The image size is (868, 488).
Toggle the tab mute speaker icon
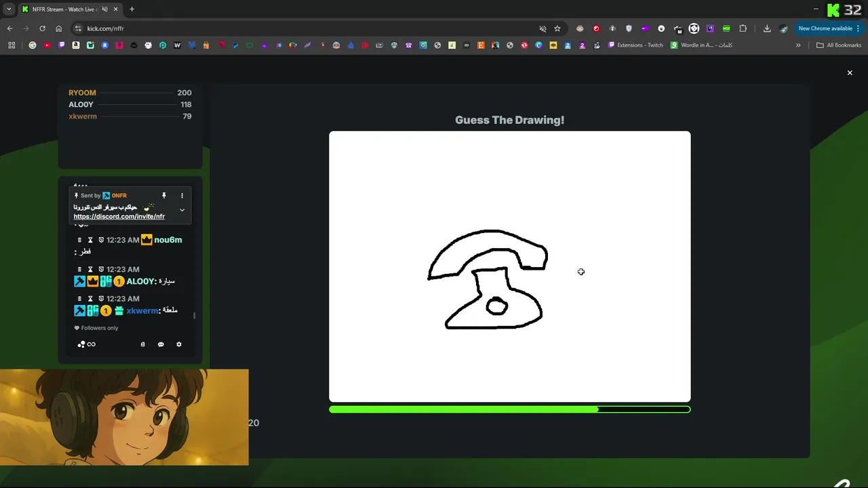click(104, 9)
